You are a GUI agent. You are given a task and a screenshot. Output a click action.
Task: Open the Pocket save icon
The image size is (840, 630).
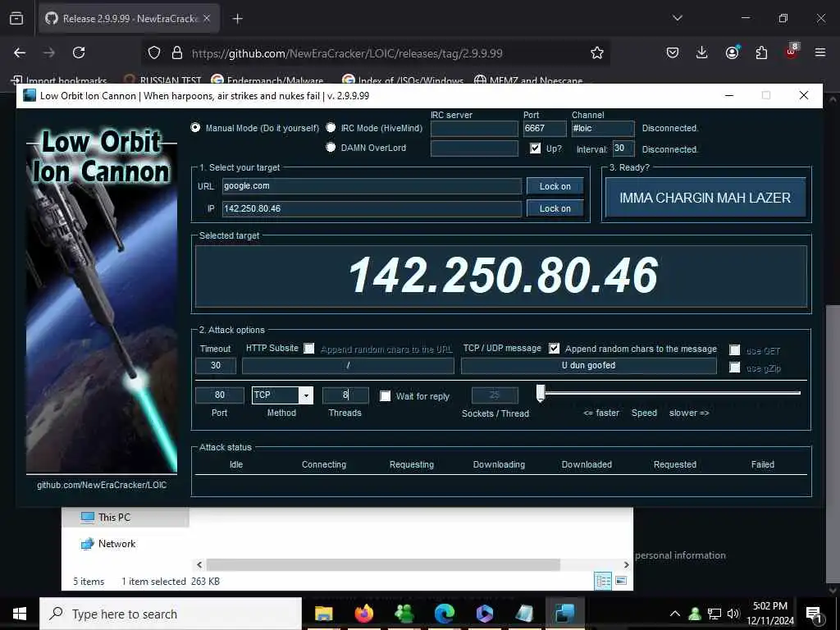click(x=673, y=52)
